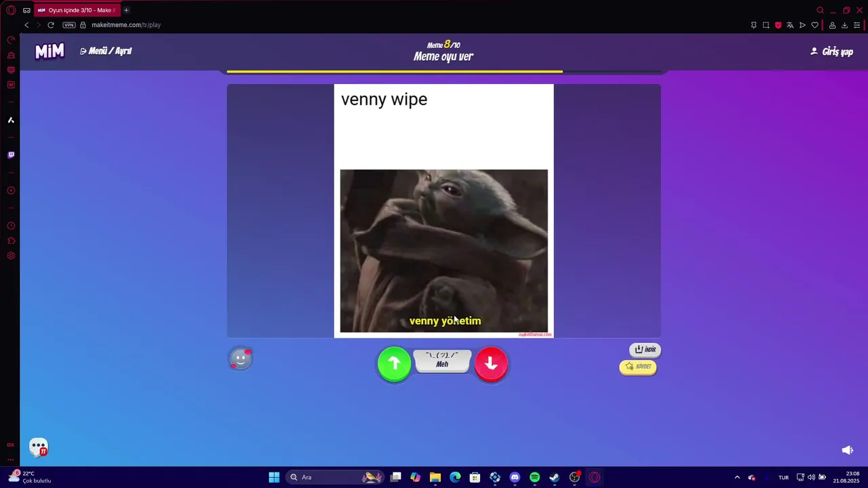Toggle the red ad blocker shield

(x=778, y=25)
